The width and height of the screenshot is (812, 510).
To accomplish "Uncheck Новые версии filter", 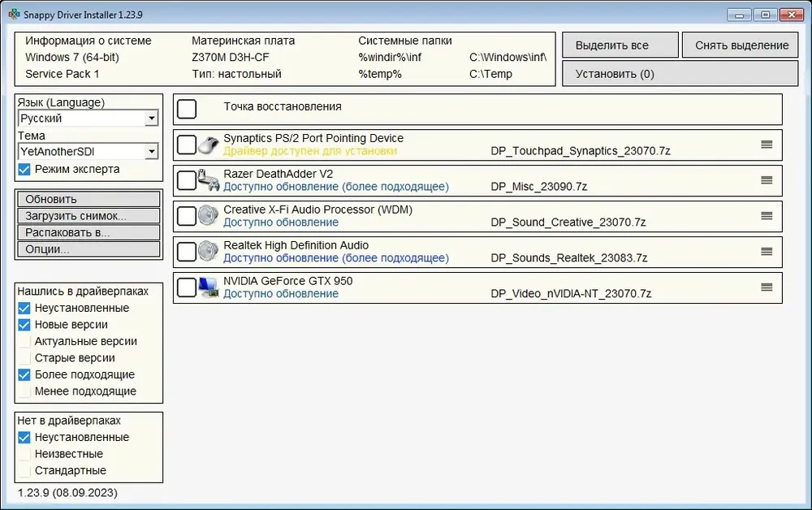I will [24, 325].
